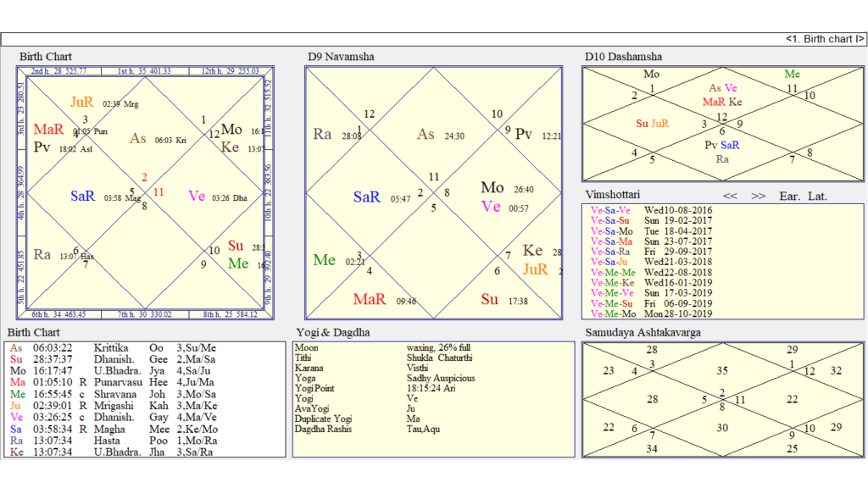The height and width of the screenshot is (488, 868).
Task: Click the Ve row with 03:26:25
Action: click(x=114, y=417)
